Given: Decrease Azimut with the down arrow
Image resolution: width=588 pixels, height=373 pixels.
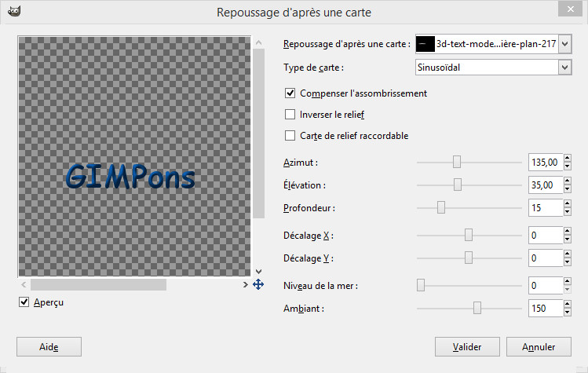Looking at the screenshot, I should 568,166.
